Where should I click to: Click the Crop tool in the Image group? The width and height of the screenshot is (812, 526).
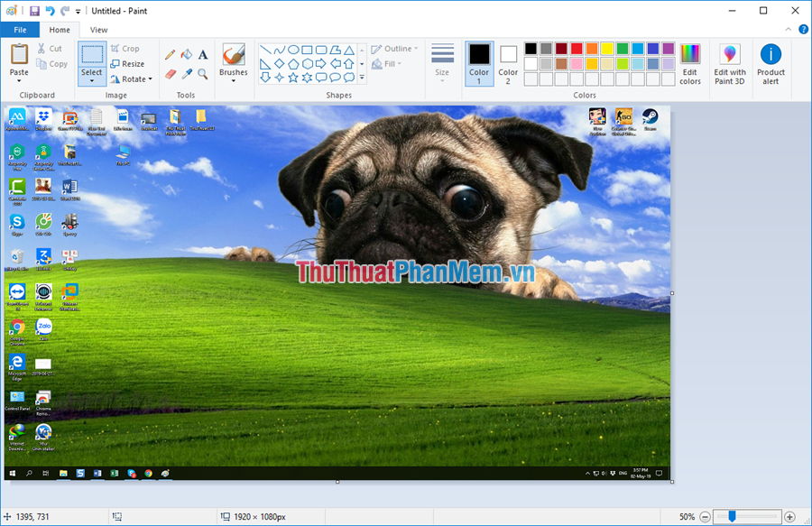pos(126,49)
